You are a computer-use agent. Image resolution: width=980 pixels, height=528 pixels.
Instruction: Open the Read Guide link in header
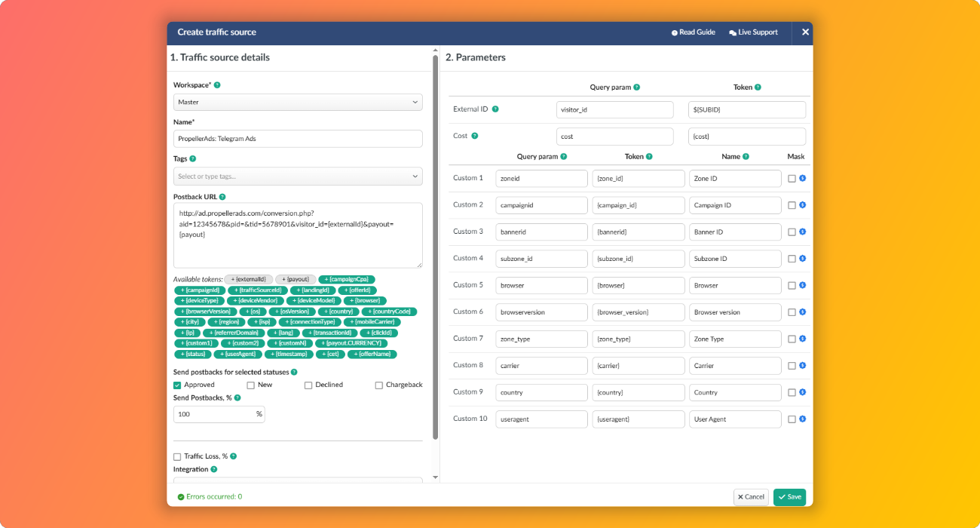pyautogui.click(x=693, y=32)
